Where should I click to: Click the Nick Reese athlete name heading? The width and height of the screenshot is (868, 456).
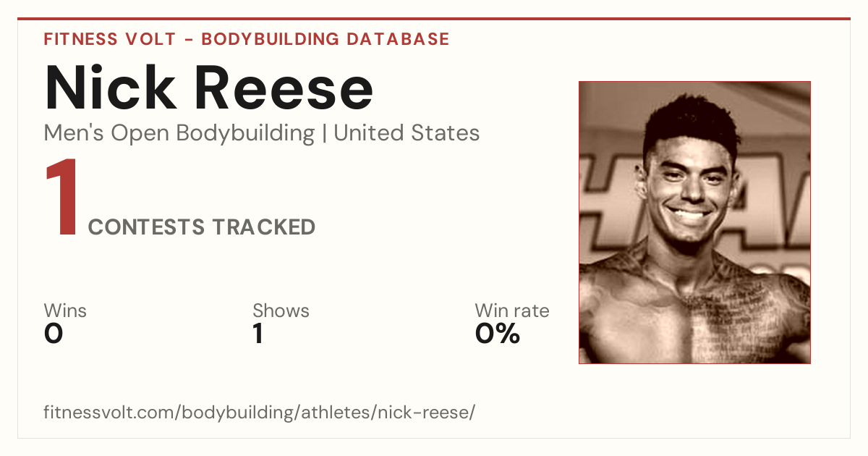pyautogui.click(x=209, y=88)
